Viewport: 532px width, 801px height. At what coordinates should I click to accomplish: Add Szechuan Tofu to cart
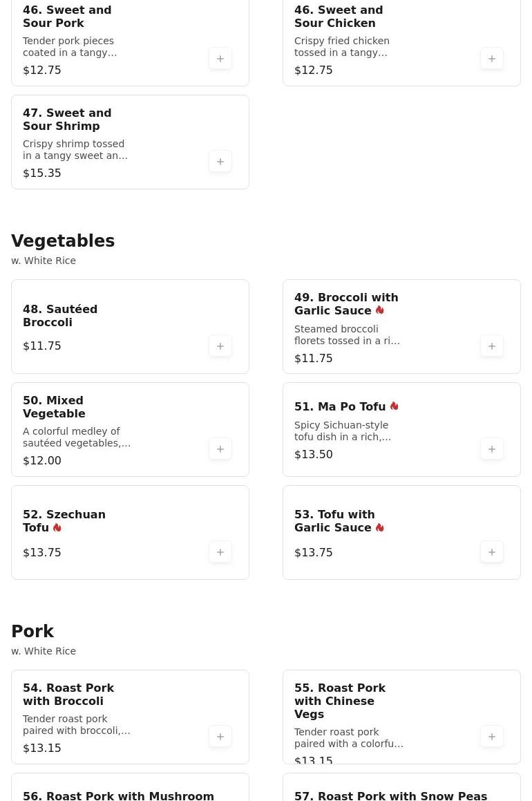pyautogui.click(x=220, y=552)
